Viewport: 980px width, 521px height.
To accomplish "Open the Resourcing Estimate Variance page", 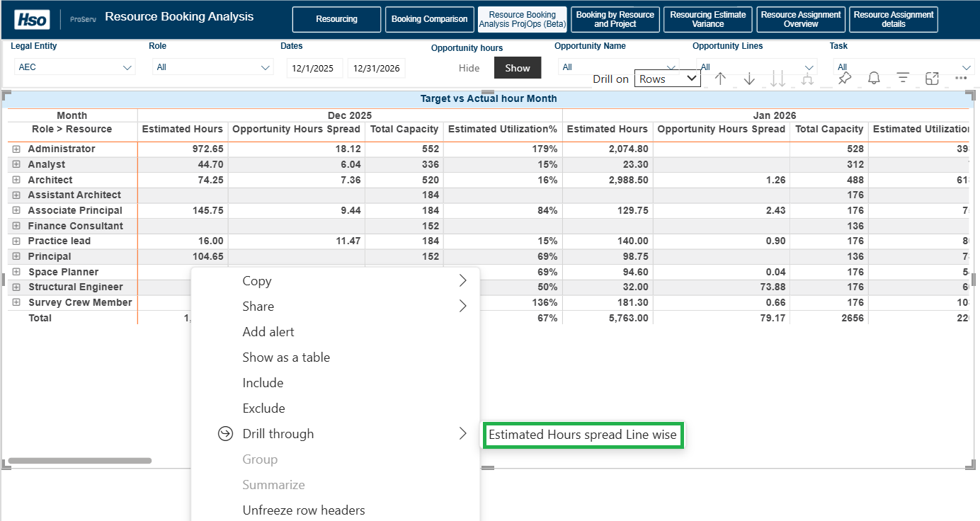I will pyautogui.click(x=707, y=19).
